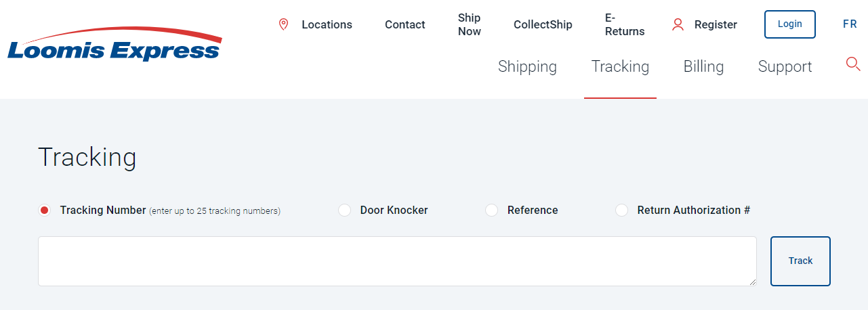Switch language to FR

click(850, 24)
